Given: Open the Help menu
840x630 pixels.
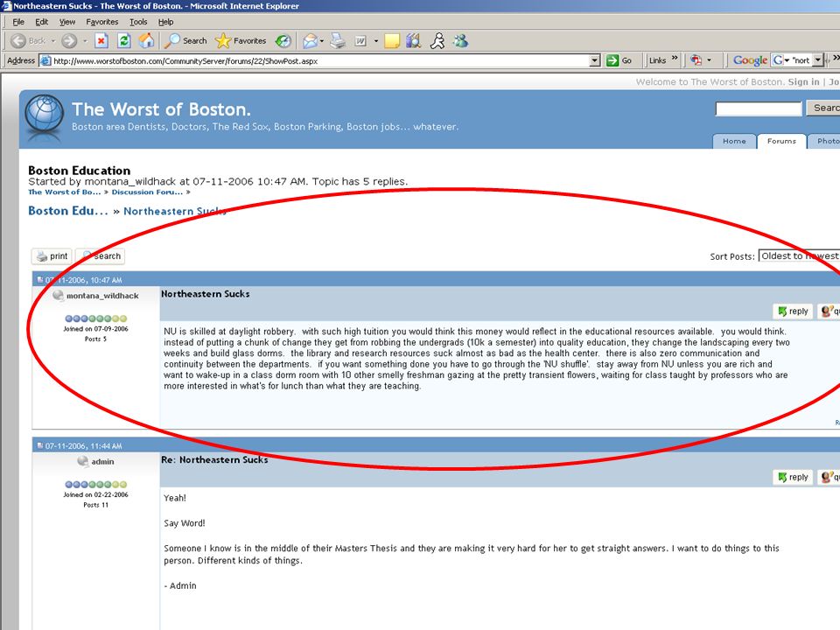Looking at the screenshot, I should (x=165, y=22).
